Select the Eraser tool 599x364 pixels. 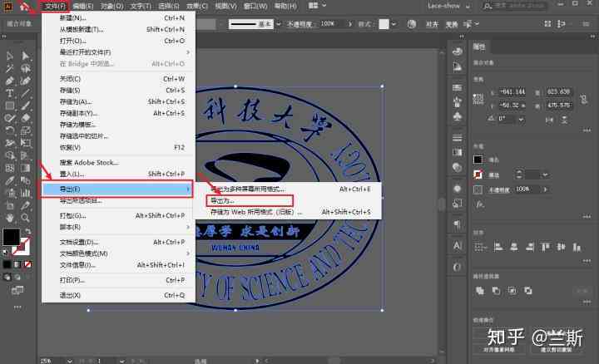(26, 118)
